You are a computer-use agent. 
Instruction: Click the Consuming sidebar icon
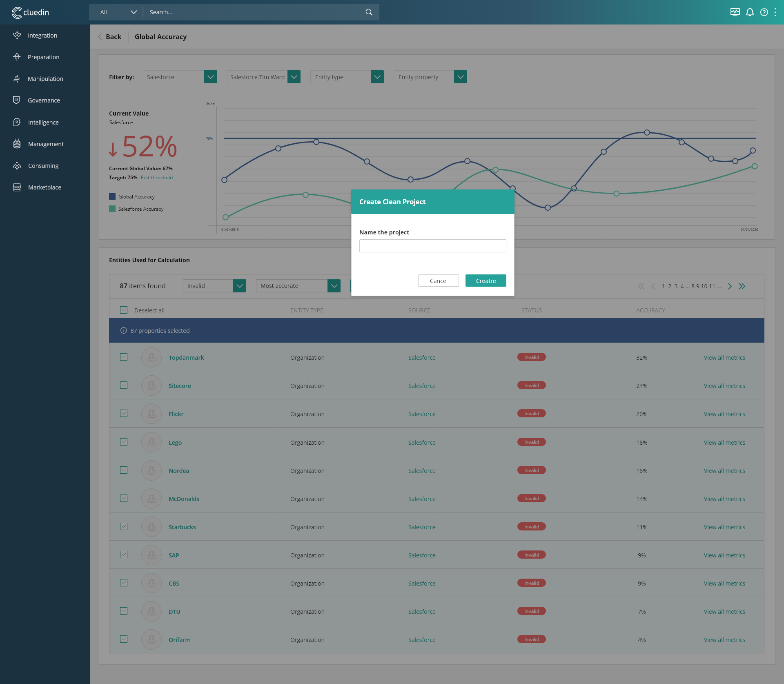(x=17, y=165)
